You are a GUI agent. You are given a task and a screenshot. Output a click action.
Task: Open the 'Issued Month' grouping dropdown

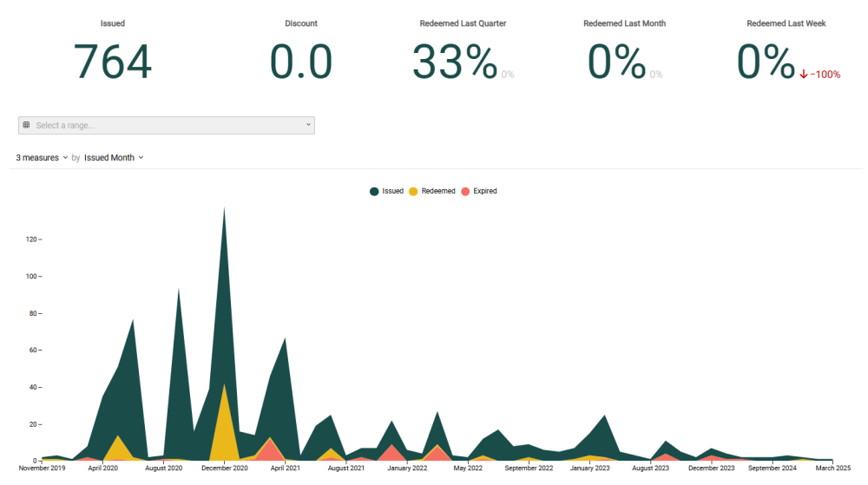click(x=114, y=158)
